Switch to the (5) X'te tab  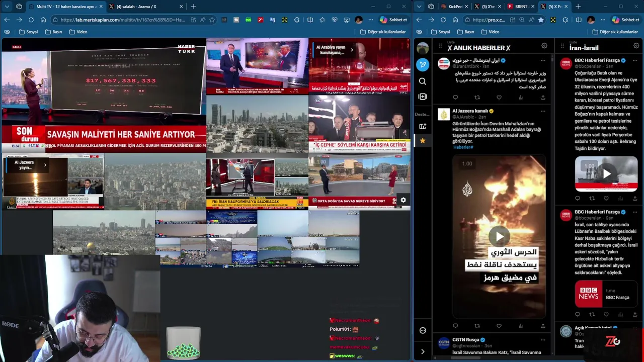[488, 7]
